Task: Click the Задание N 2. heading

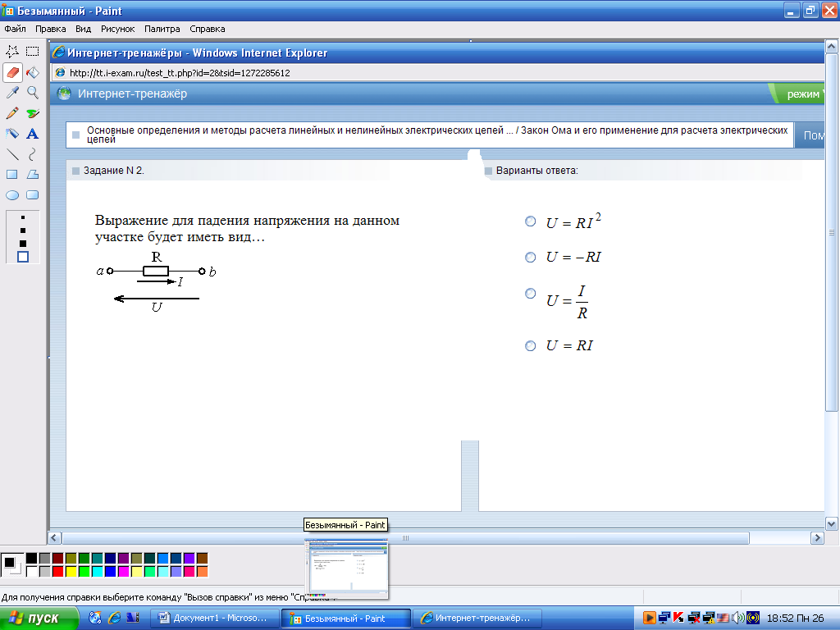Action: point(113,171)
